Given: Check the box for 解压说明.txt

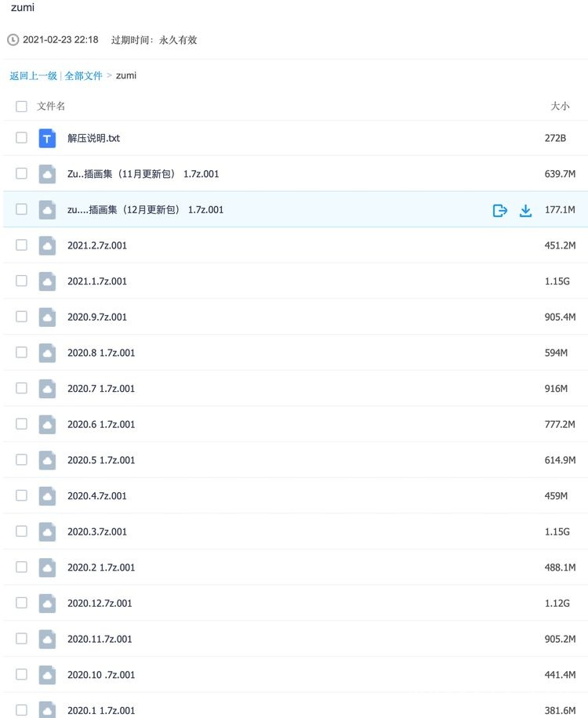Looking at the screenshot, I should click(21, 137).
